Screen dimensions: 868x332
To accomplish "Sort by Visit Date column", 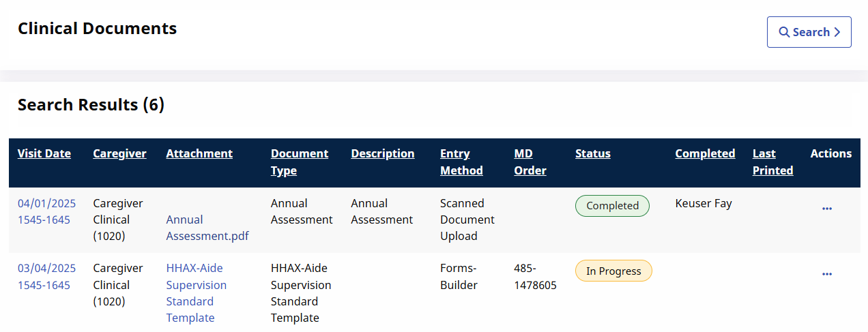I will point(44,153).
